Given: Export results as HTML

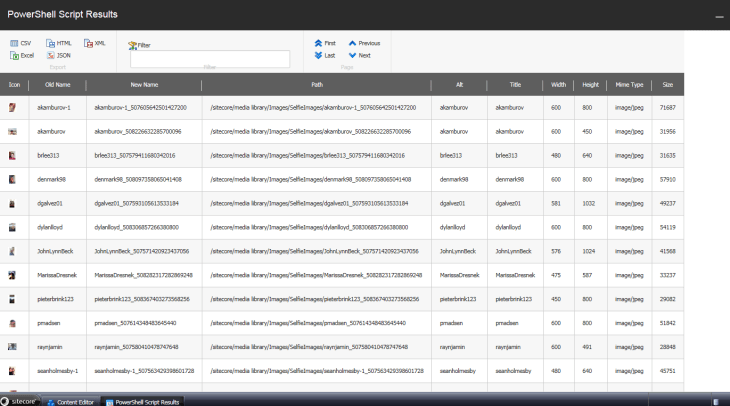Looking at the screenshot, I should (59, 44).
